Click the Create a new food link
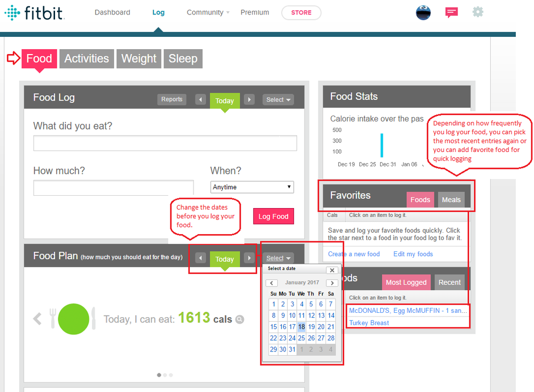Image resolution: width=534 pixels, height=392 pixels. (354, 254)
